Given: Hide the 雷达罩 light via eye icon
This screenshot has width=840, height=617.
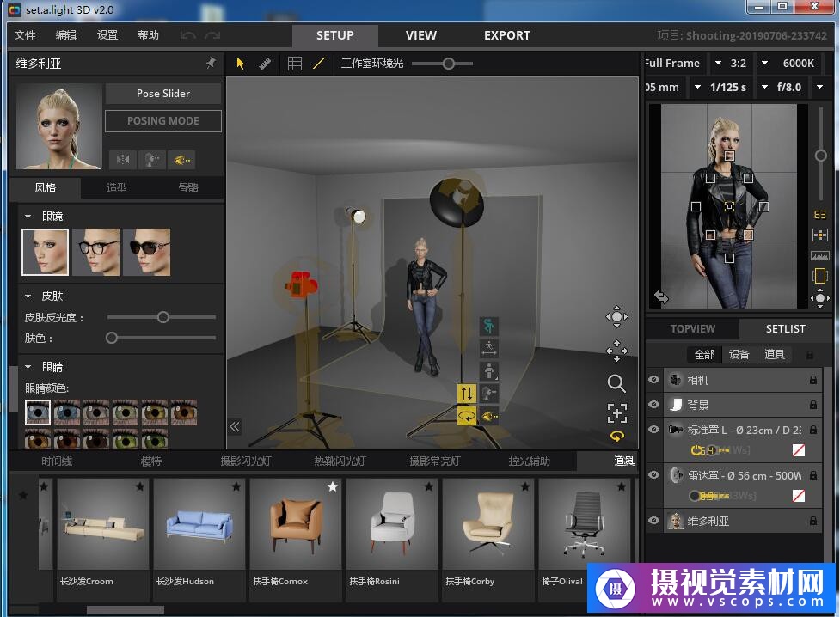Looking at the screenshot, I should (653, 474).
